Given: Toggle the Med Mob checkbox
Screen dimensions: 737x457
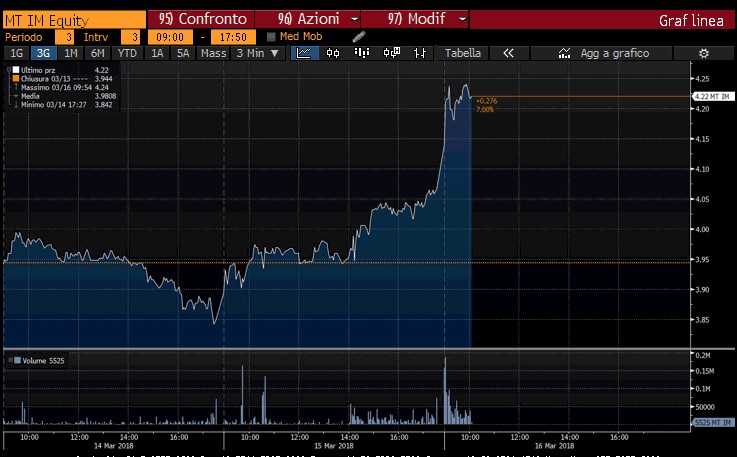Looking at the screenshot, I should [271, 37].
